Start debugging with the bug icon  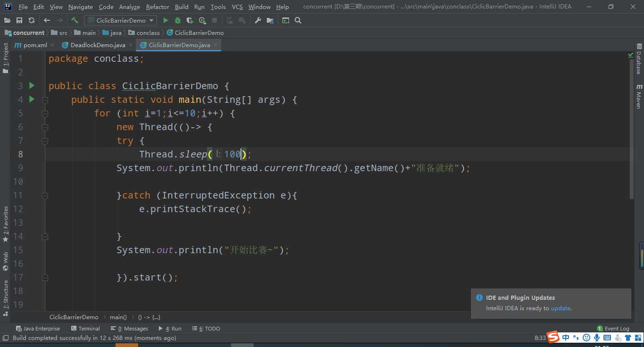(x=178, y=20)
